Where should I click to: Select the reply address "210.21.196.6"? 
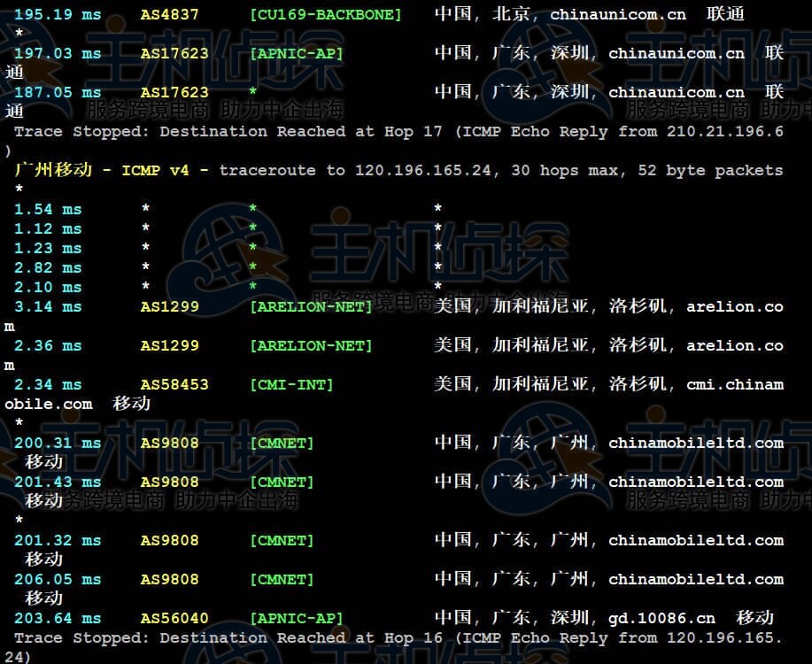click(x=725, y=131)
